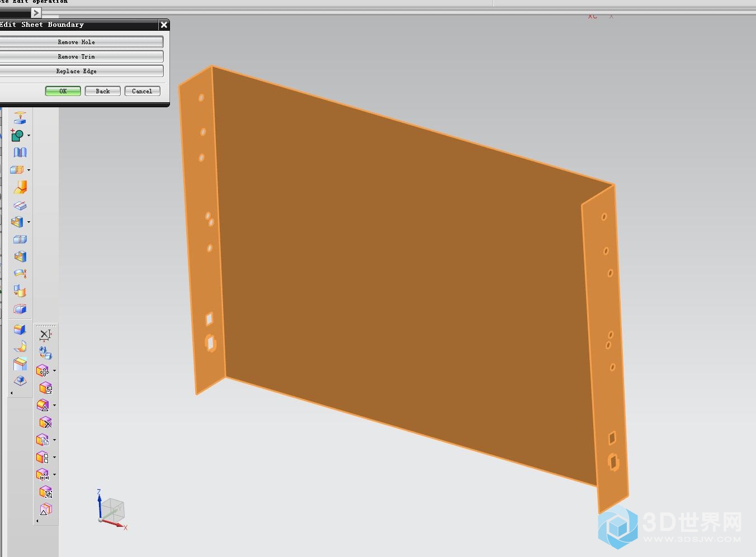Expand the synchronous toolbar options arrow
The width and height of the screenshot is (756, 557).
(37, 521)
